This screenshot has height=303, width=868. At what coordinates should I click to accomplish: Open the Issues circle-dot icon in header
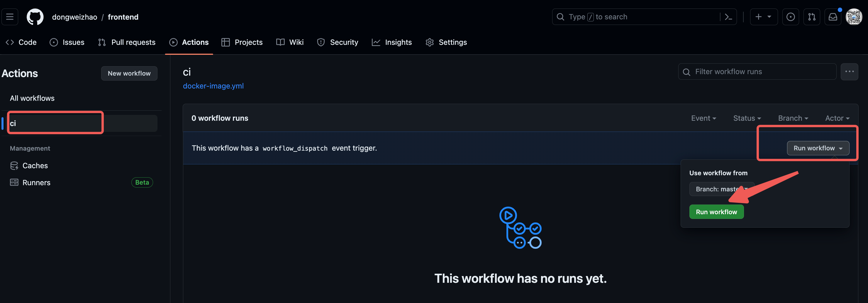(791, 17)
